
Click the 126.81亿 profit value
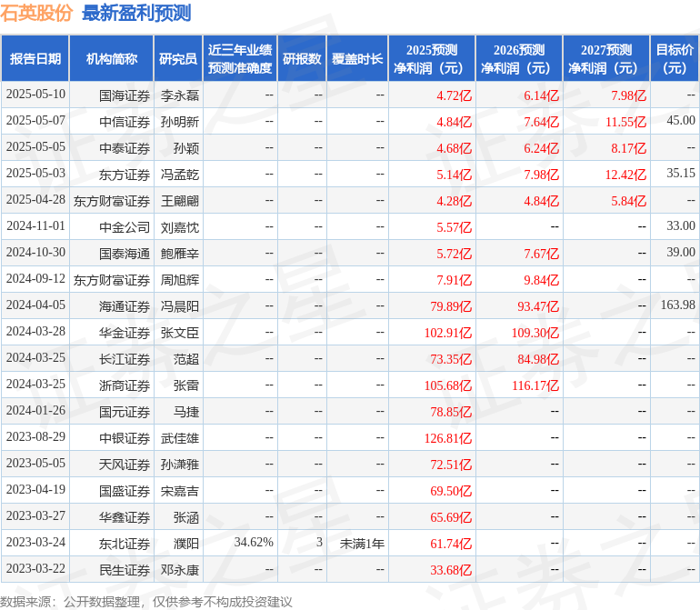448,438
